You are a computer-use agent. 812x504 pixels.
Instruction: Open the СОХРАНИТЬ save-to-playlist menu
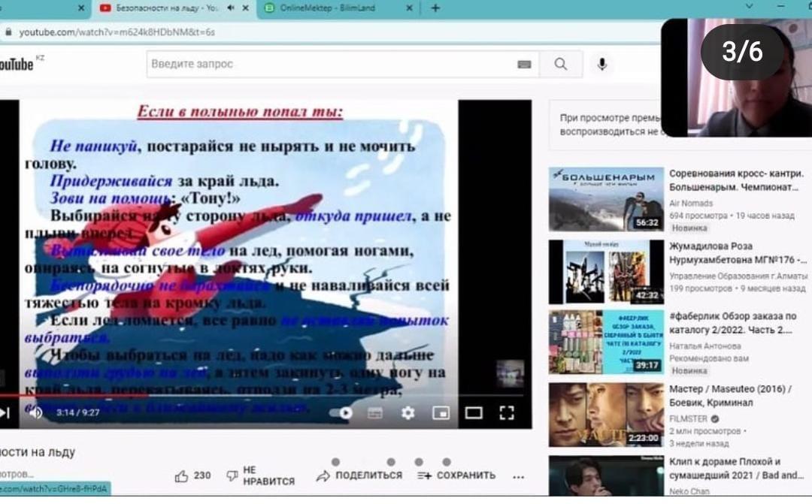coord(456,475)
